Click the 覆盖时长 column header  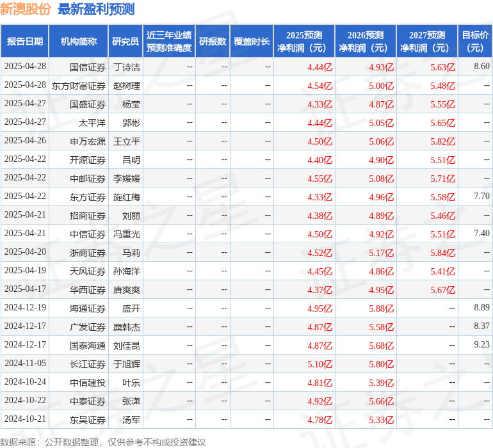coord(252,41)
